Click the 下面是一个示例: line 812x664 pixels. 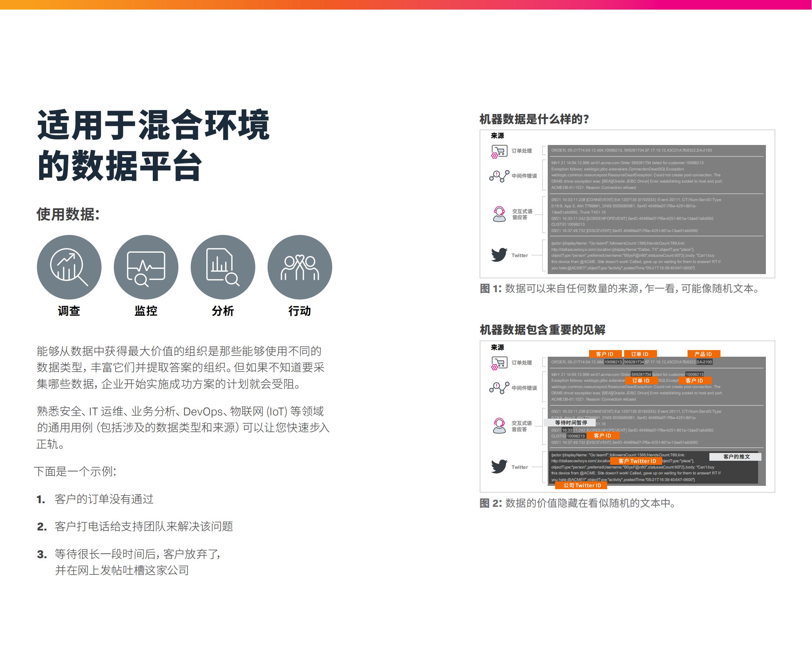click(76, 471)
